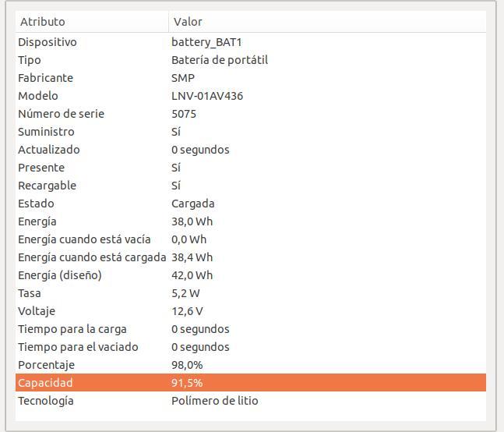Select the Voltaje row label
This screenshot has height=432, width=504.
[37, 311]
